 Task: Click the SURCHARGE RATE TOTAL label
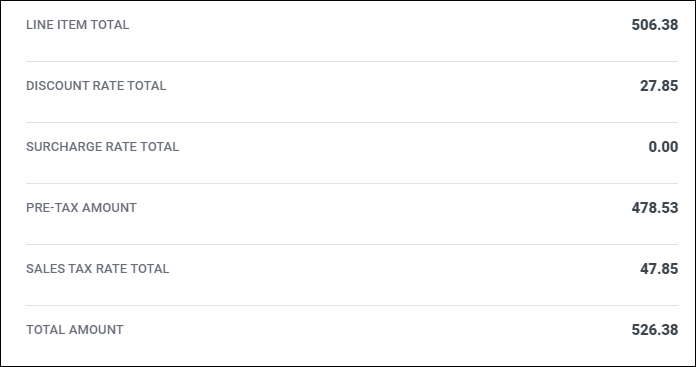point(103,146)
